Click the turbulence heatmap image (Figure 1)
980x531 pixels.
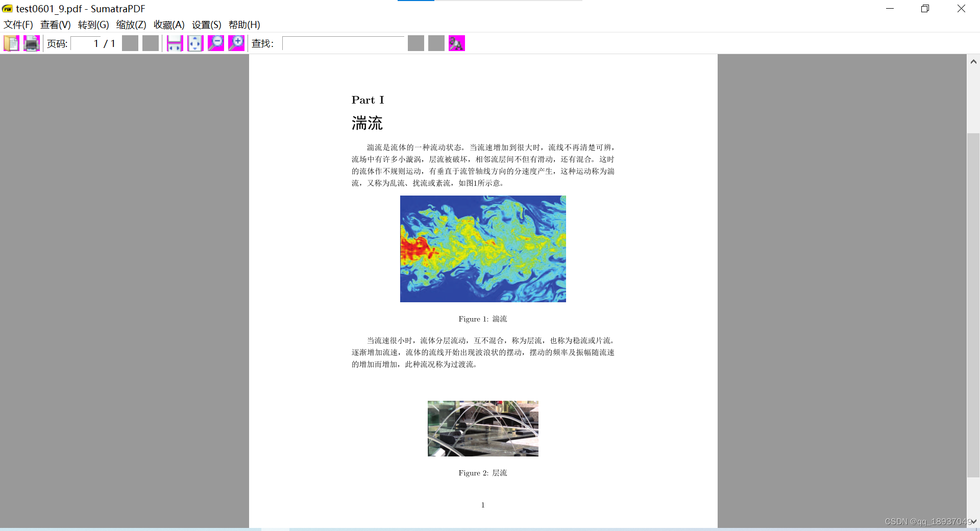(x=483, y=249)
